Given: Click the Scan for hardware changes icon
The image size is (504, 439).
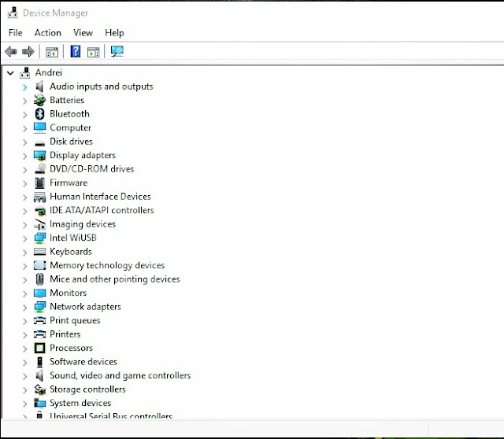Looking at the screenshot, I should tap(117, 51).
